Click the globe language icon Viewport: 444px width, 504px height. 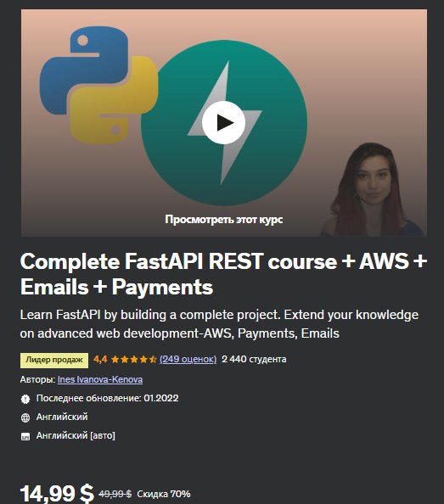pyautogui.click(x=25, y=417)
